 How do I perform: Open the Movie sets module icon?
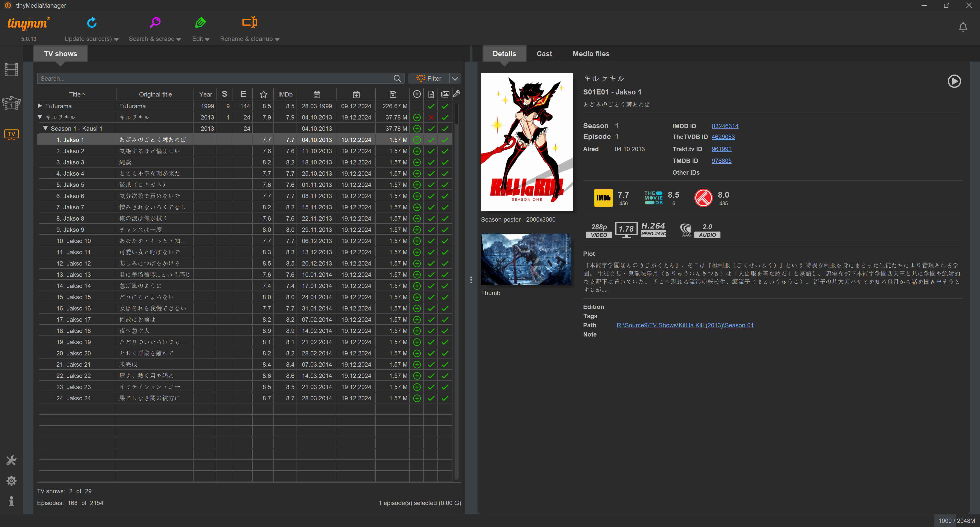pos(11,103)
